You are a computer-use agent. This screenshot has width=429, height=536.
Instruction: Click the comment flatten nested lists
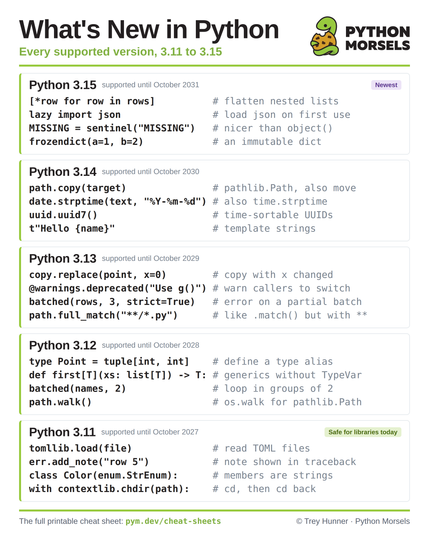pyautogui.click(x=276, y=101)
